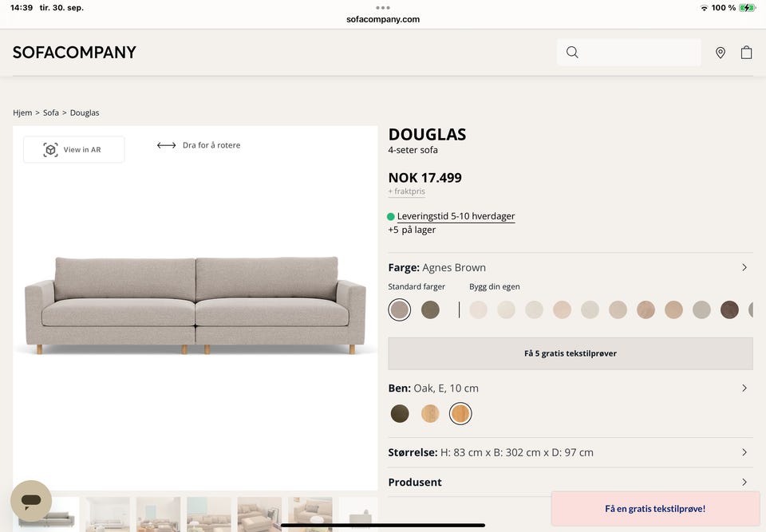
Task: Tap the battery status icon
Action: pyautogui.click(x=747, y=8)
